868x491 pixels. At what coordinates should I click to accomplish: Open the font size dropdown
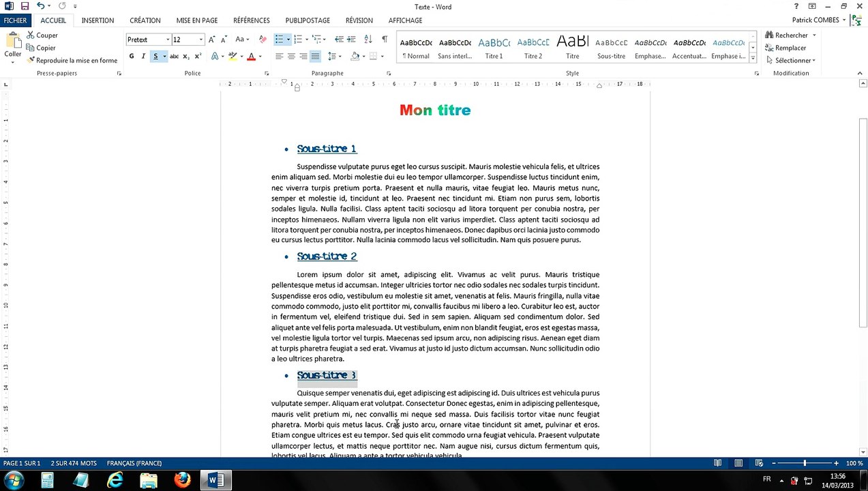(200, 40)
